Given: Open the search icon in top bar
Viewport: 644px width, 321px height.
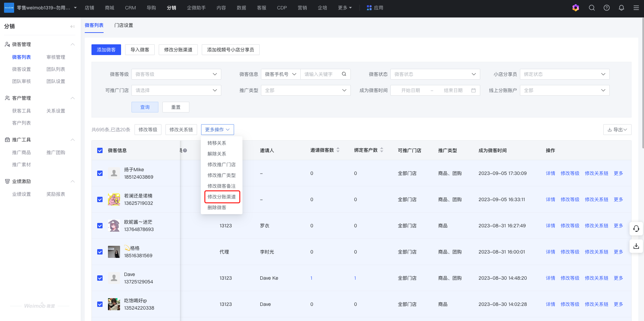Looking at the screenshot, I should 592,8.
